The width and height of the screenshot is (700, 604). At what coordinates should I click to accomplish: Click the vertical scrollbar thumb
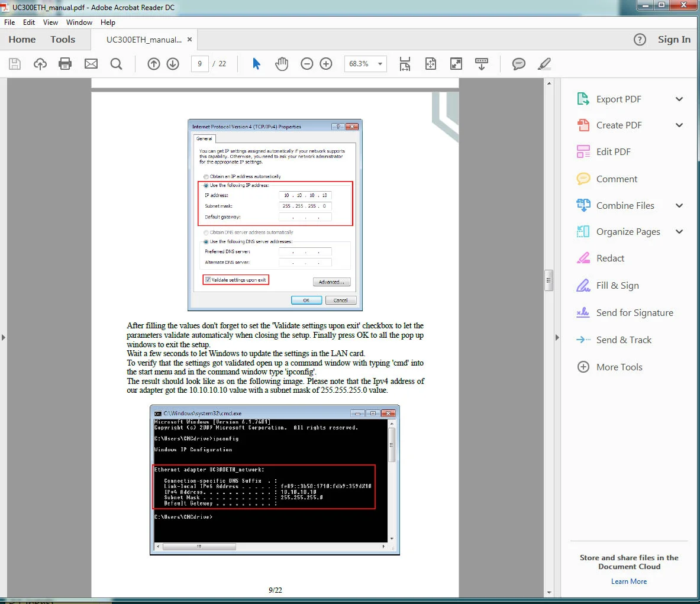pos(549,280)
